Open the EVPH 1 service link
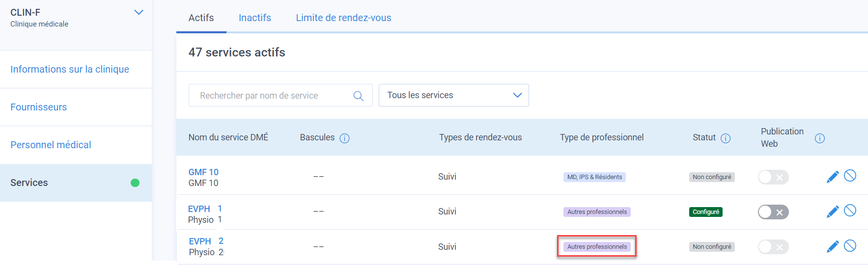The height and width of the screenshot is (265, 868). (205, 209)
